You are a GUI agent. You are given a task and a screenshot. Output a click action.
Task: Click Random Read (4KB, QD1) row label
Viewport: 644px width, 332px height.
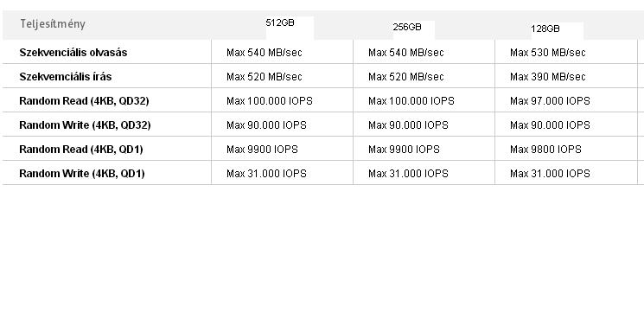click(81, 150)
